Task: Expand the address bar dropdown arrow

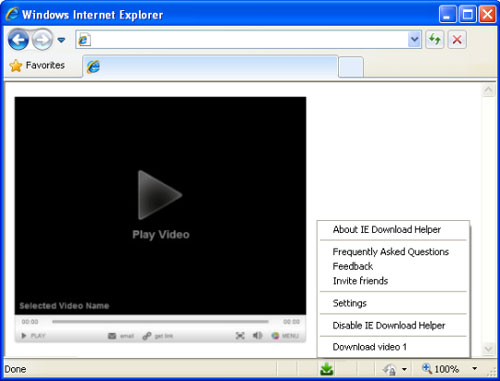Action: coord(415,40)
